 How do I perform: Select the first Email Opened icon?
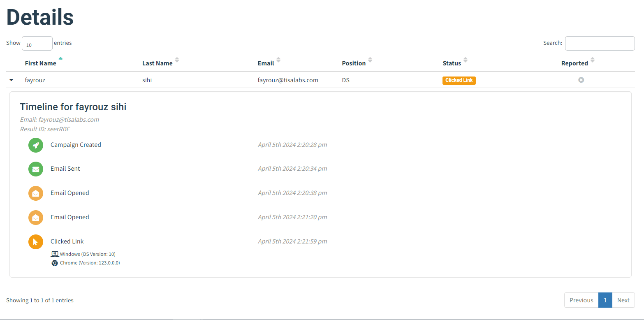35,193
